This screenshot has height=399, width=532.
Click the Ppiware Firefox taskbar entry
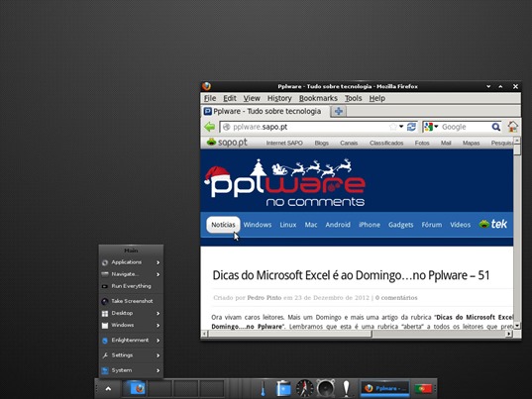[384, 388]
